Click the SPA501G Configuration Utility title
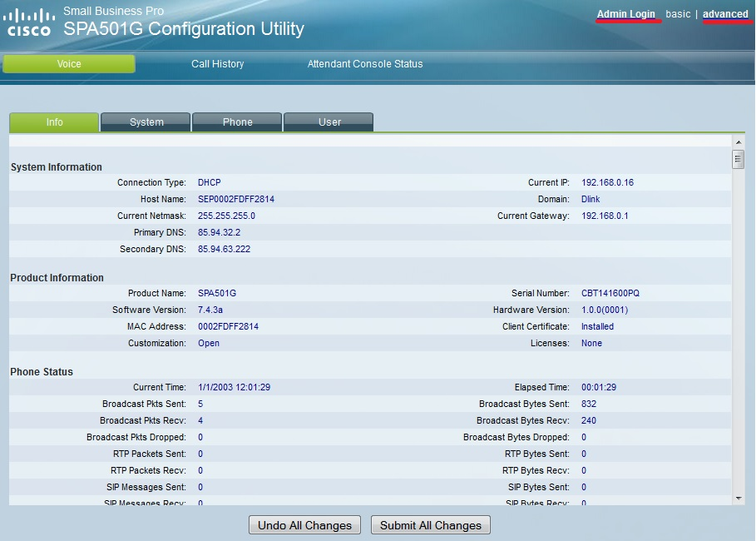The image size is (756, 541). [184, 29]
